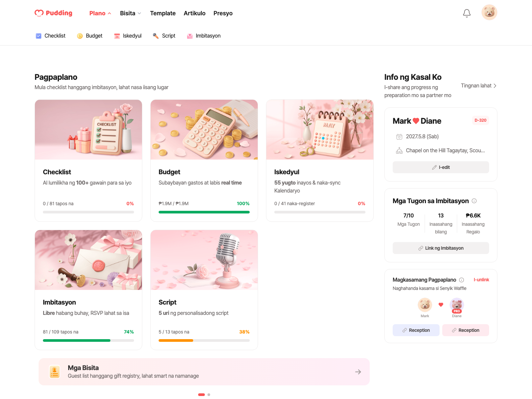Click the Imbitasyon 74% progress bar
This screenshot has height=399, width=532.
pos(88,340)
